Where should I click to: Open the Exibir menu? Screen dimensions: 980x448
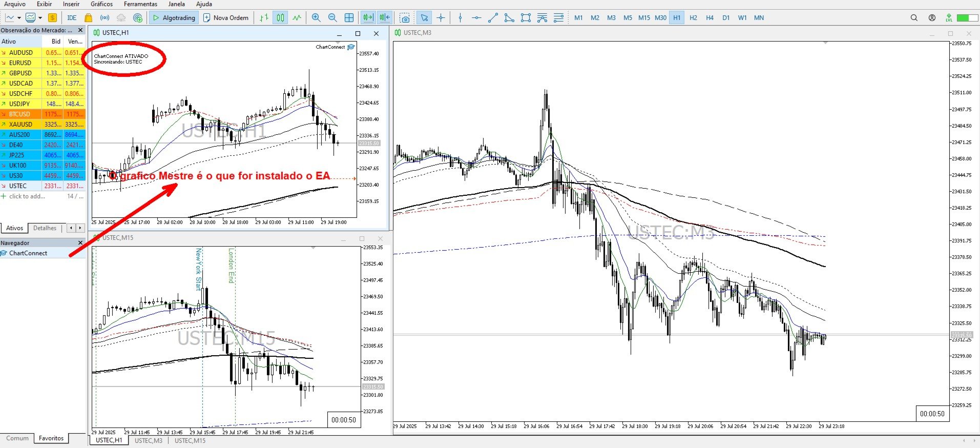(44, 4)
